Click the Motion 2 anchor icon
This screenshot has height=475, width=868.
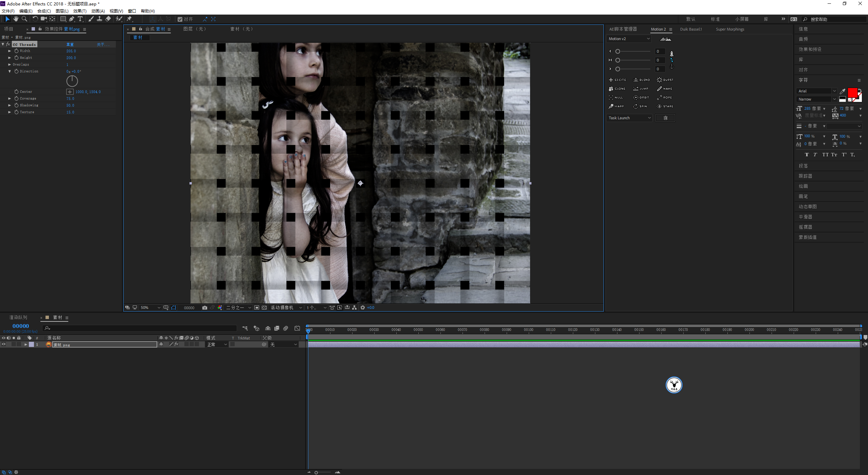click(x=671, y=67)
